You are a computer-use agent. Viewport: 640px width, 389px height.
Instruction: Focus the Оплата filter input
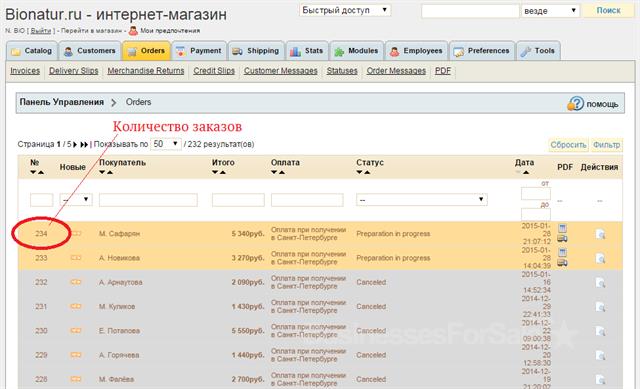tap(307, 200)
